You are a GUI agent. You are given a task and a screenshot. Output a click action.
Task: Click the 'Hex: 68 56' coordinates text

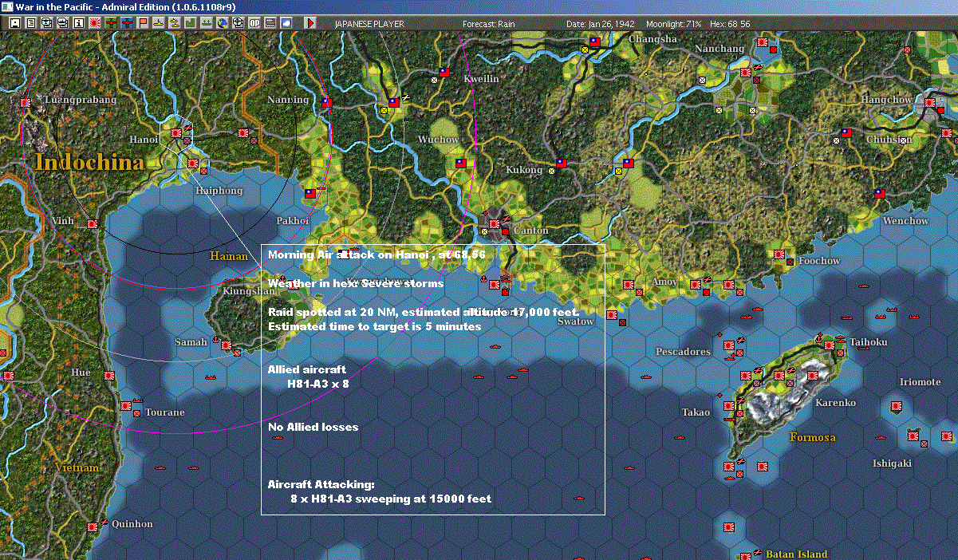tap(729, 24)
